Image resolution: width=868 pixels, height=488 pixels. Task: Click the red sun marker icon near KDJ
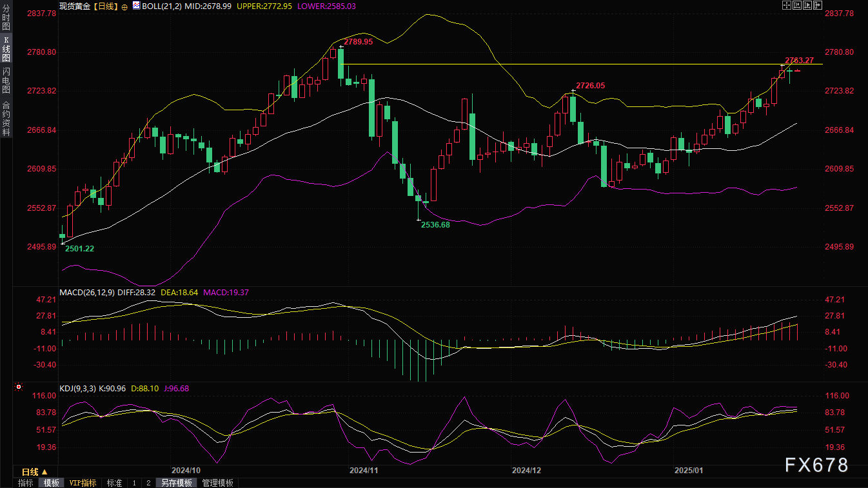point(19,387)
